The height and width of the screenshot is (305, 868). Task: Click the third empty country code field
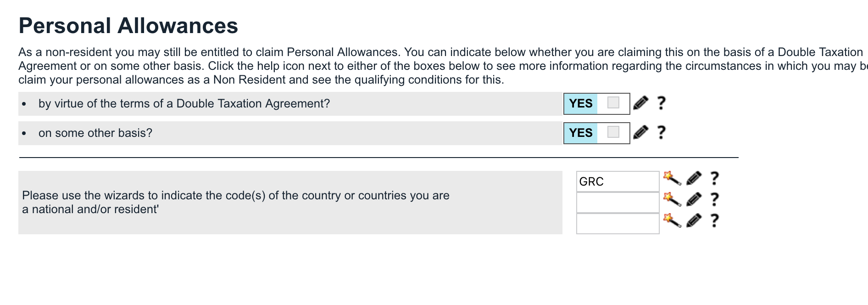click(618, 224)
